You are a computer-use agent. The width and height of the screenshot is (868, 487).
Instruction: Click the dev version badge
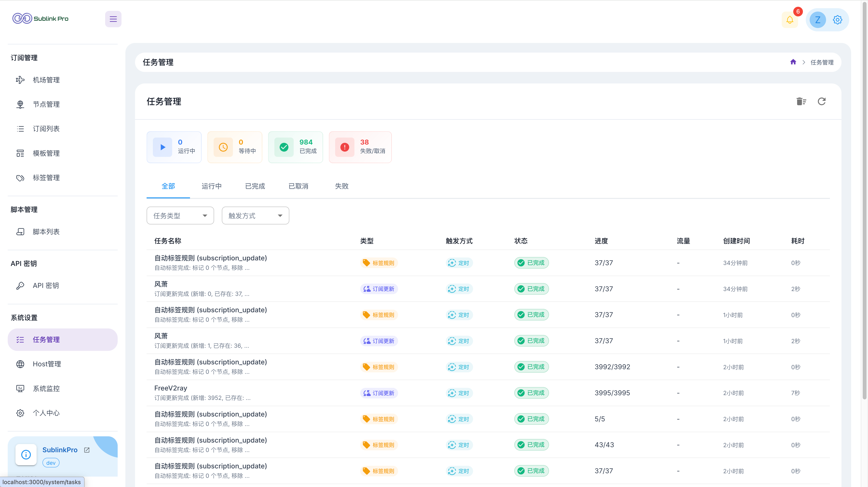coord(51,463)
